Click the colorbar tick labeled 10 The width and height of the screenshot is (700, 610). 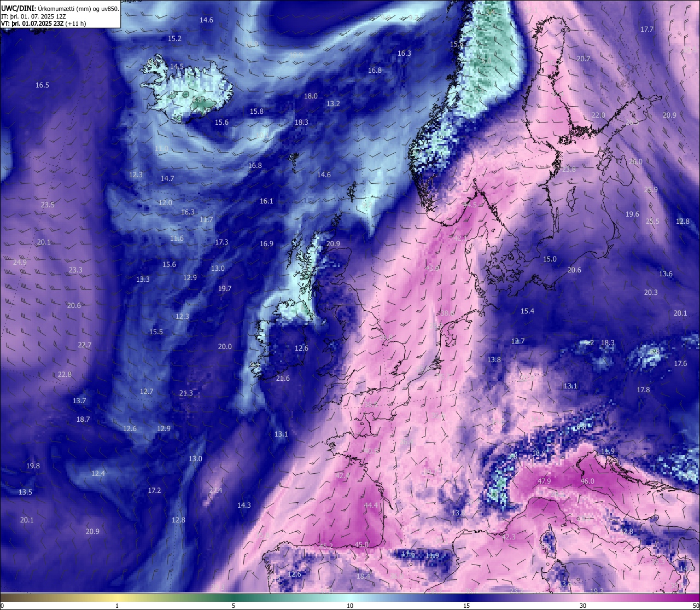350,606
